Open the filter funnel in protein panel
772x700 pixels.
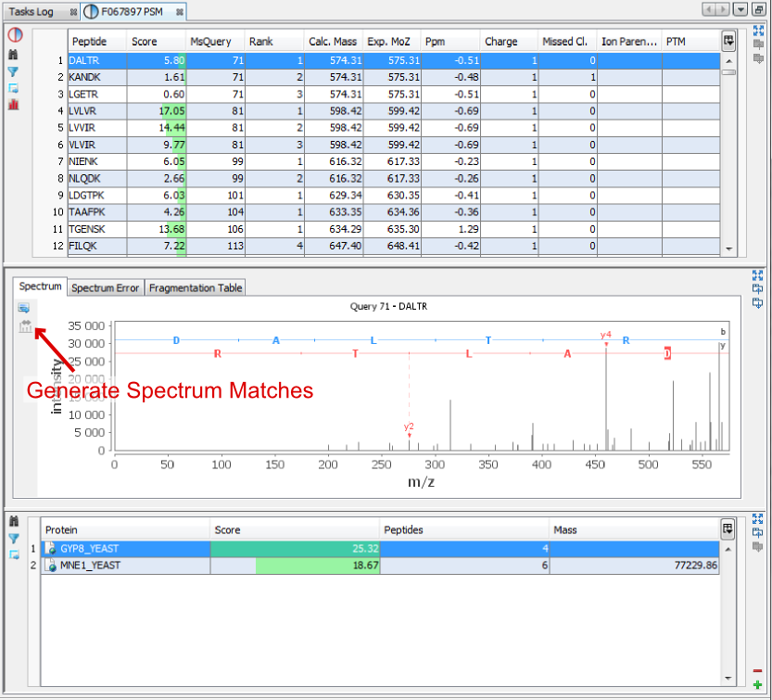[14, 538]
